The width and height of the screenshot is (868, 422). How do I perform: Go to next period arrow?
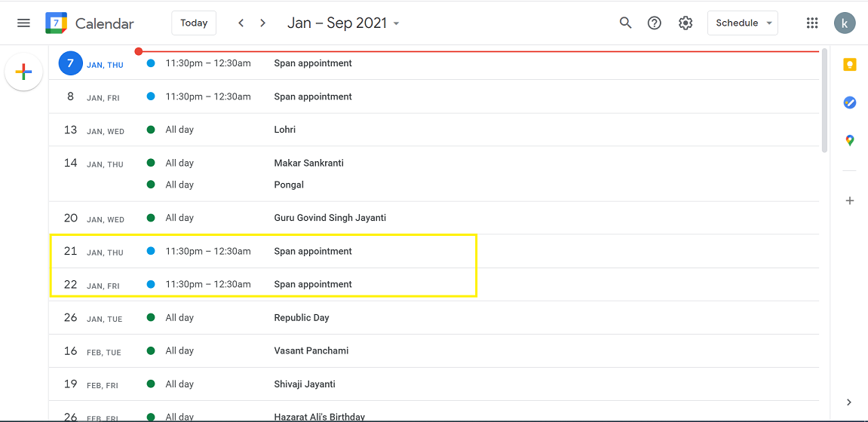pos(262,23)
